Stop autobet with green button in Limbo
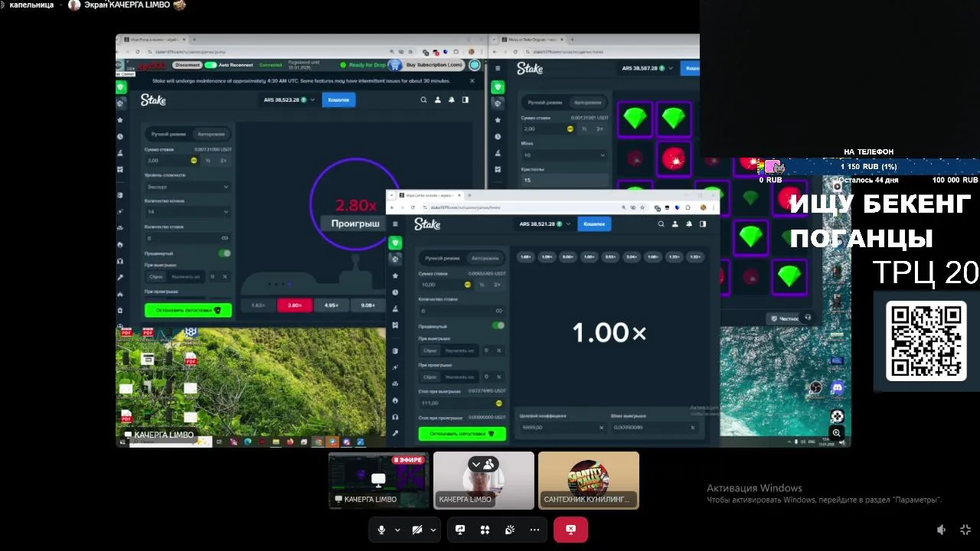980x551 pixels. pos(462,433)
